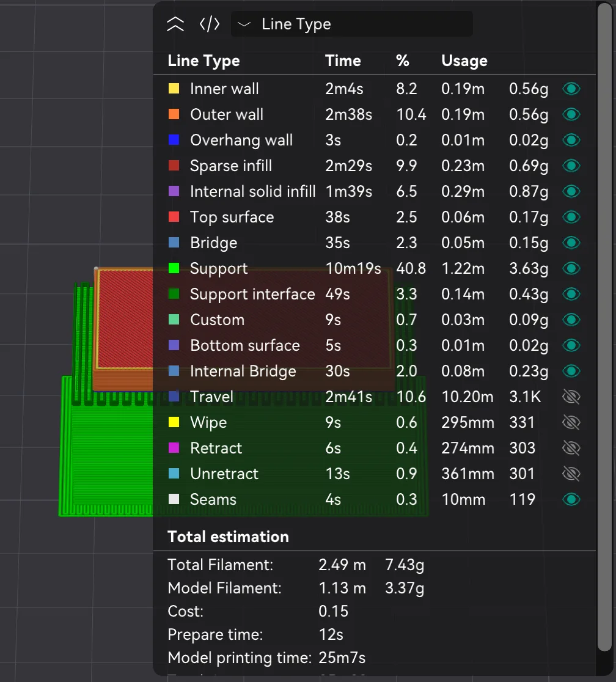The image size is (616, 682).
Task: Toggle Internal Bridge visibility eye
Action: 571,371
